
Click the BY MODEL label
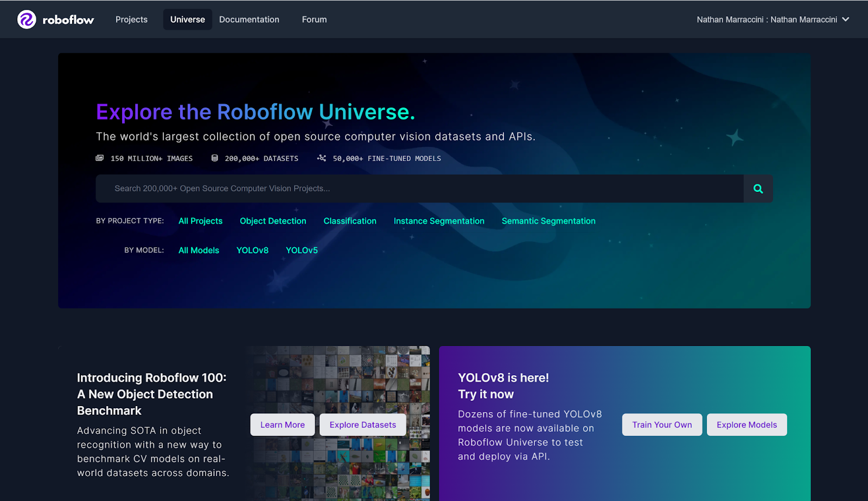coord(144,250)
